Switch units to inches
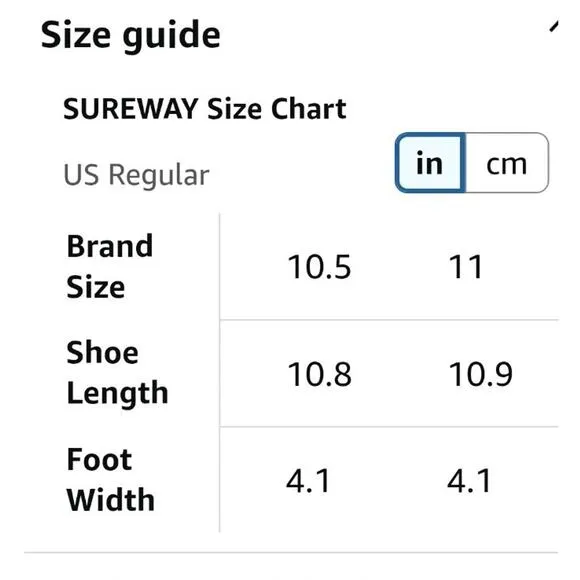Screen dimensions: 580x580 430,163
